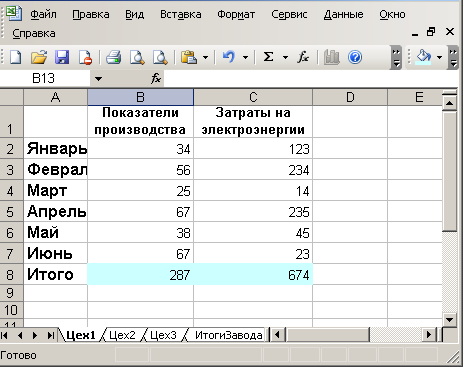
Task: Expand the Fill Color palette dropdown arrow
Action: point(440,58)
